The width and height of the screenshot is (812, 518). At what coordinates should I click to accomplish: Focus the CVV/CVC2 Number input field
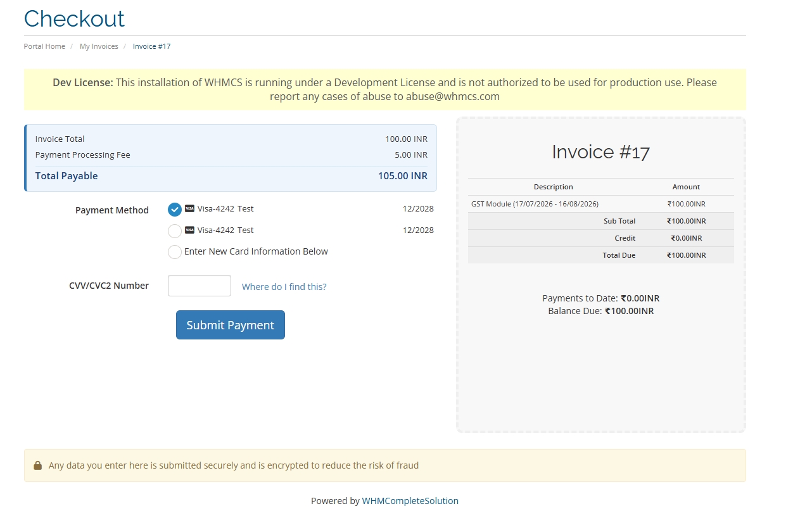(200, 286)
